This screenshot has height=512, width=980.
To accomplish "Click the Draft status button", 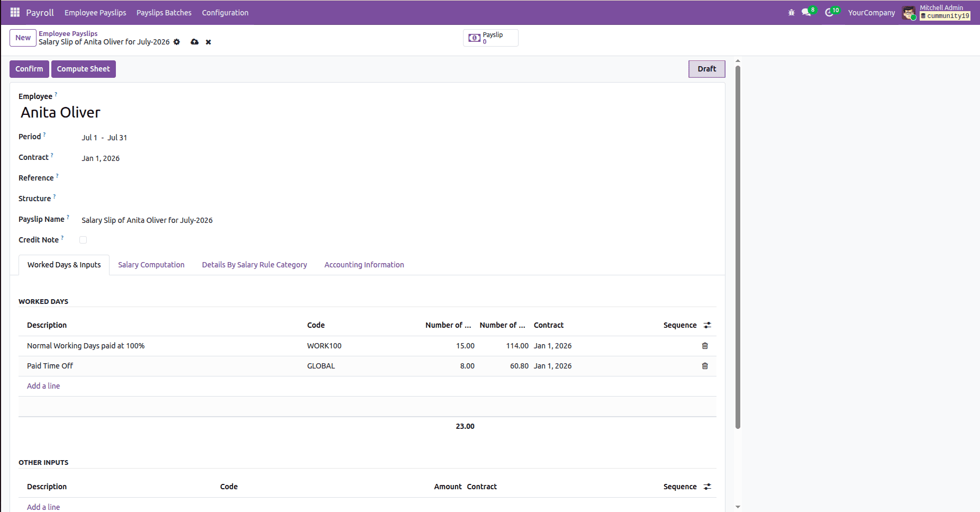I will point(706,69).
